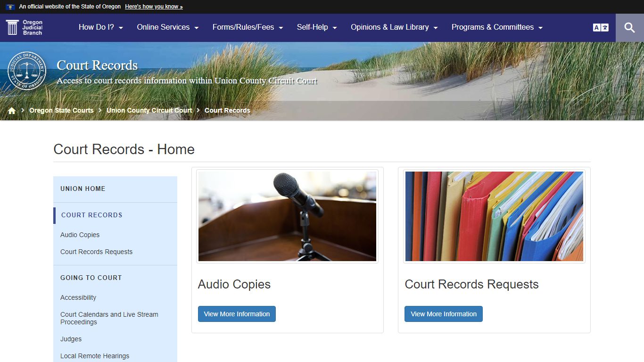The image size is (644, 362).
Task: Open Court Calendars and Live Stream Proceedings
Action: click(x=109, y=318)
